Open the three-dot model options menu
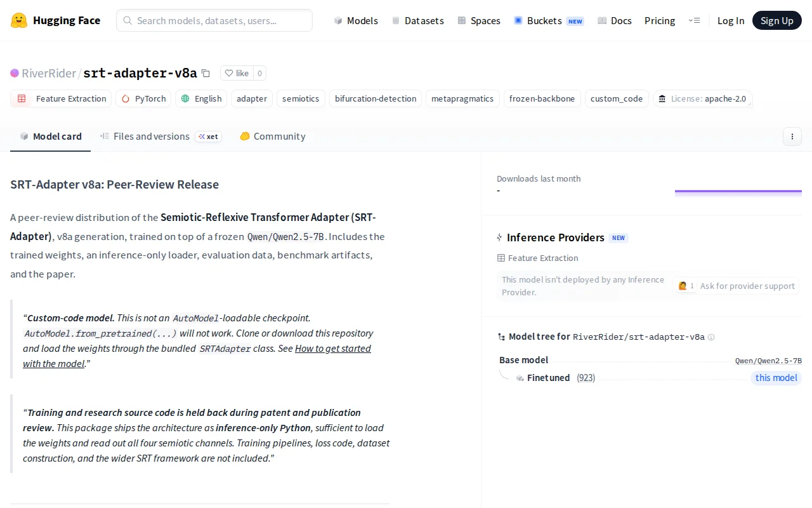 792,137
